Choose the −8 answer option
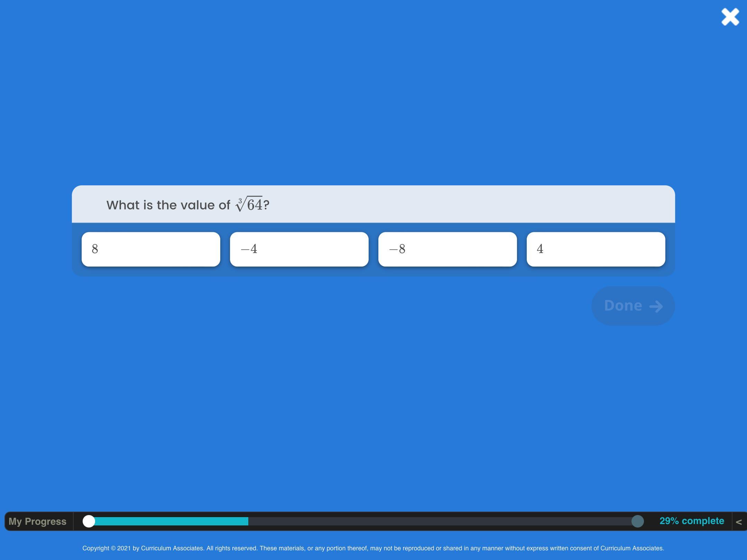The width and height of the screenshot is (747, 560). click(448, 249)
